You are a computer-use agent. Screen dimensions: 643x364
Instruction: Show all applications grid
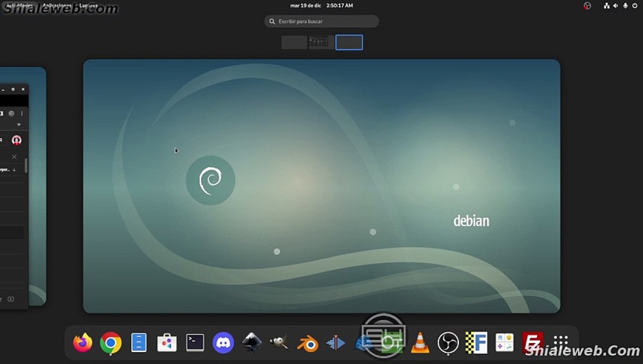point(560,342)
